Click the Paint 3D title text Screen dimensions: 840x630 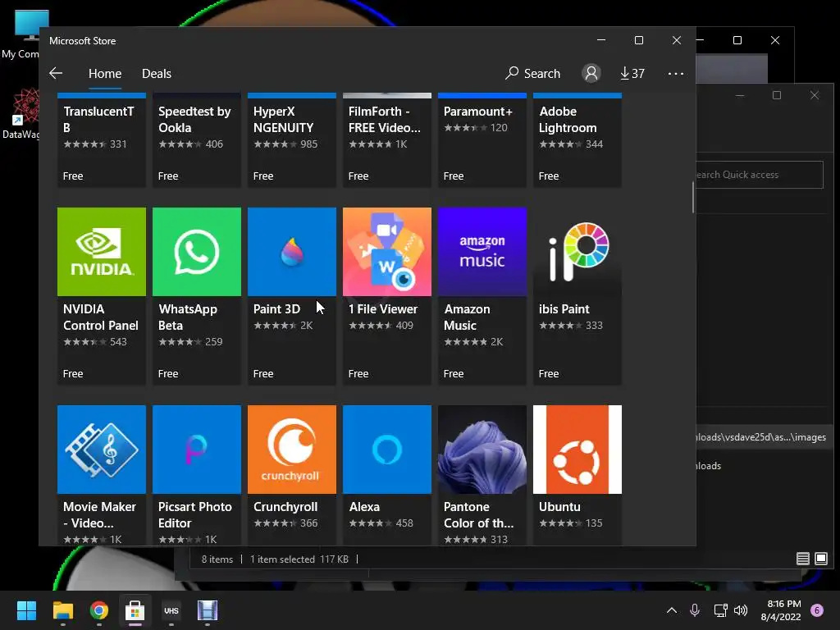276,309
